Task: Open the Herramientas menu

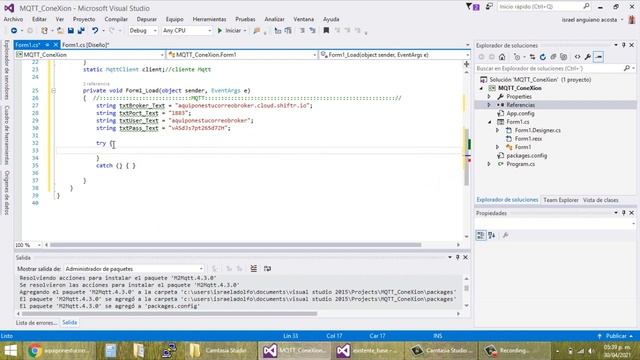Action: [x=209, y=19]
